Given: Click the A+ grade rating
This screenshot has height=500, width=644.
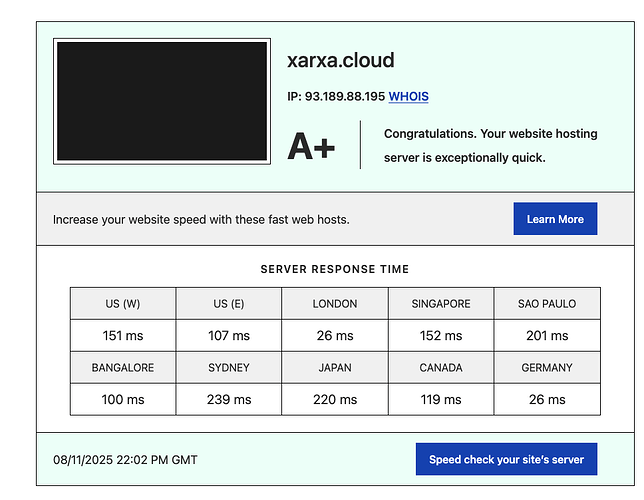Looking at the screenshot, I should (311, 146).
